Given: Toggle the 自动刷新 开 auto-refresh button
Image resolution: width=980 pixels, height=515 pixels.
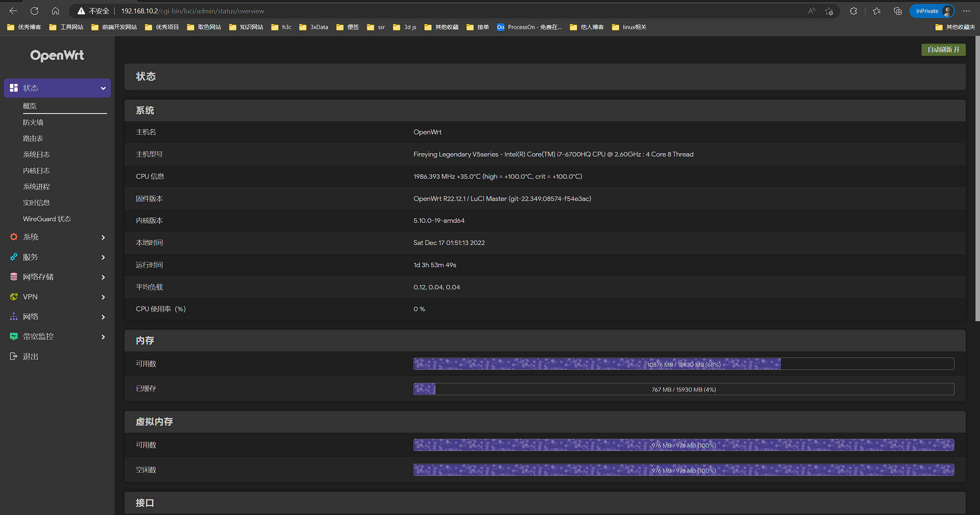Looking at the screenshot, I should click(943, 50).
